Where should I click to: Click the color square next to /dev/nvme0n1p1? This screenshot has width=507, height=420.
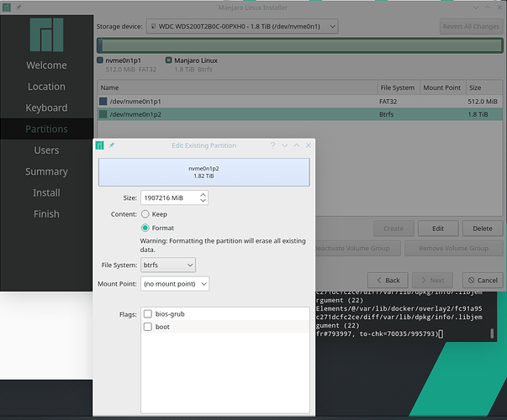click(x=103, y=102)
